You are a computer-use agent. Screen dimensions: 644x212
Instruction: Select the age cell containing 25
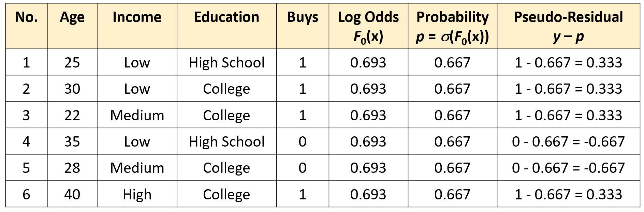[x=72, y=62]
